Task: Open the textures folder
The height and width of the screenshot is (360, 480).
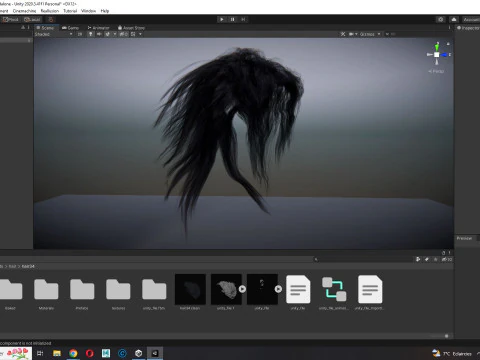Action: (118, 289)
